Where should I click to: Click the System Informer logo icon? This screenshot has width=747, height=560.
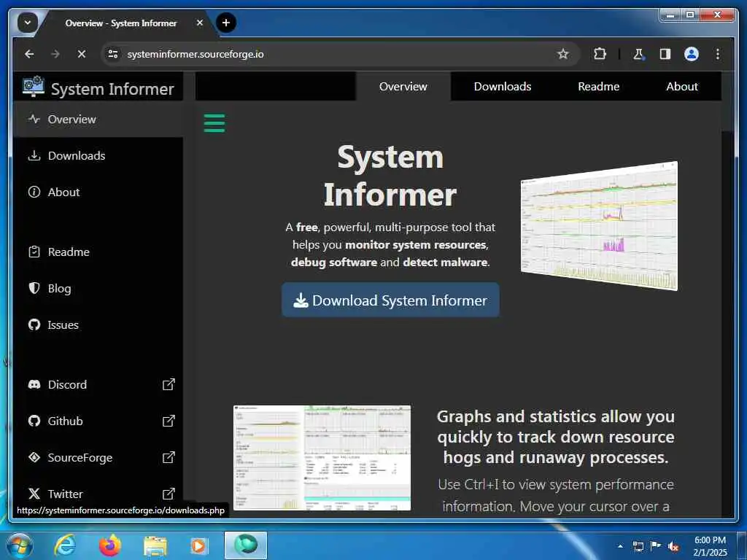34,87
